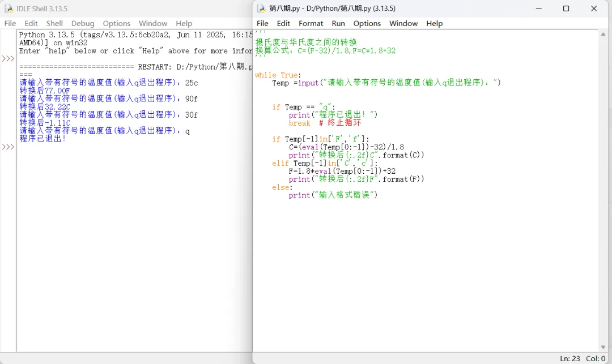Open the File menu in IDLE Shell
Image resolution: width=612 pixels, height=364 pixels.
[x=10, y=23]
